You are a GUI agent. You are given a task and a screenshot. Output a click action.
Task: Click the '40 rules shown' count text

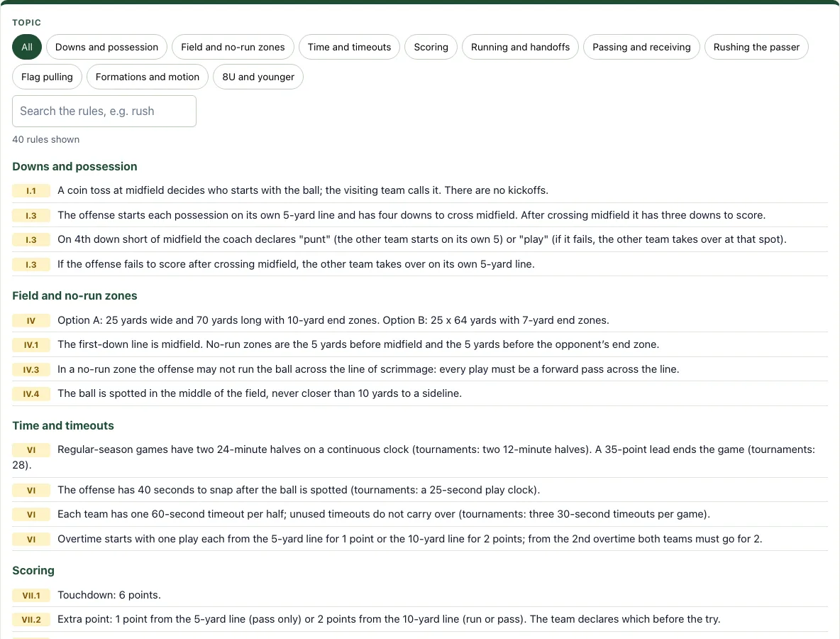click(46, 139)
